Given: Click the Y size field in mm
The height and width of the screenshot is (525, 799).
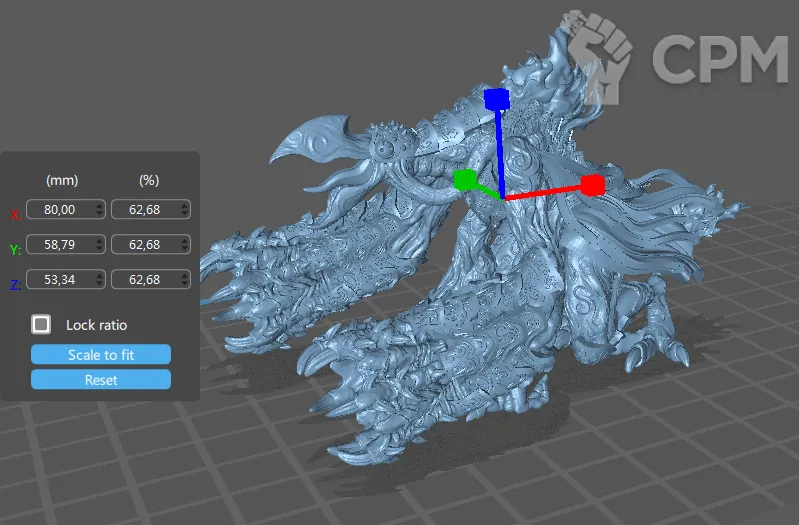Looking at the screenshot, I should coord(59,244).
